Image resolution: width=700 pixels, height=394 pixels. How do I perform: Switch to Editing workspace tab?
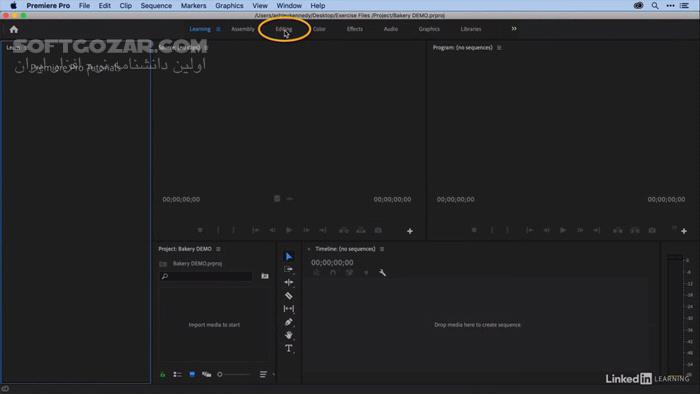(x=283, y=29)
